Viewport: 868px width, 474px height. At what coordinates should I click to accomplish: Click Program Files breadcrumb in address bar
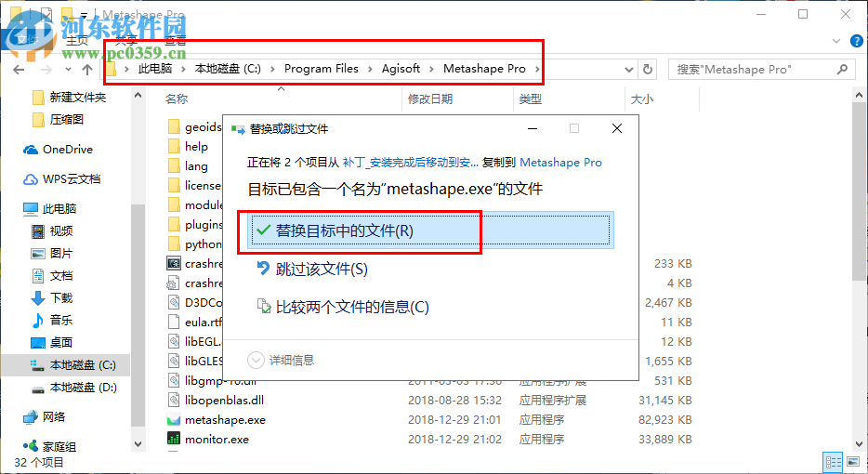(x=321, y=69)
